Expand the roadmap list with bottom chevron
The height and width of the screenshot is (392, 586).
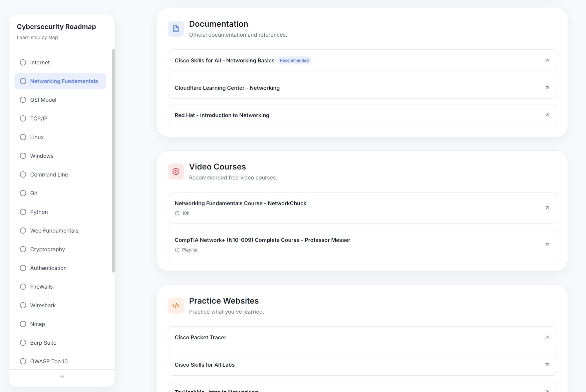[x=62, y=377]
